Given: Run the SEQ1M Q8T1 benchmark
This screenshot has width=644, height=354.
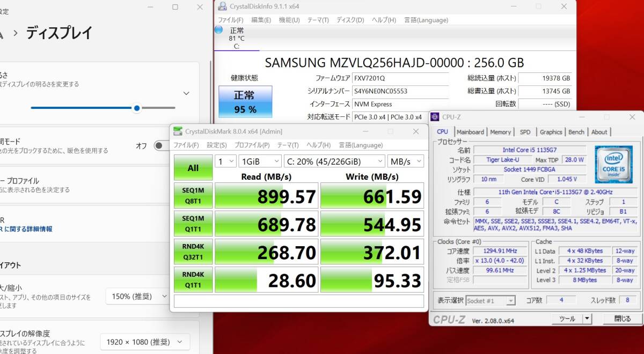Looking at the screenshot, I should pyautogui.click(x=193, y=196).
